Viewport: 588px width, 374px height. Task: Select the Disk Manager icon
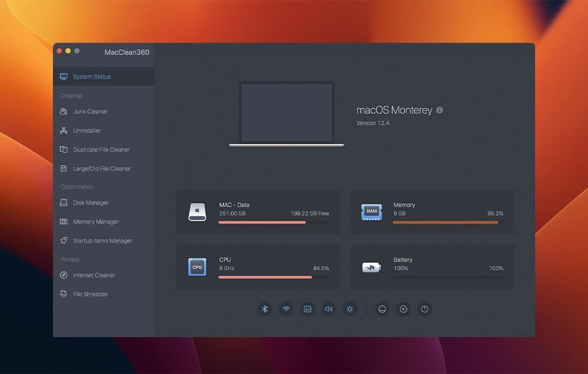[64, 202]
